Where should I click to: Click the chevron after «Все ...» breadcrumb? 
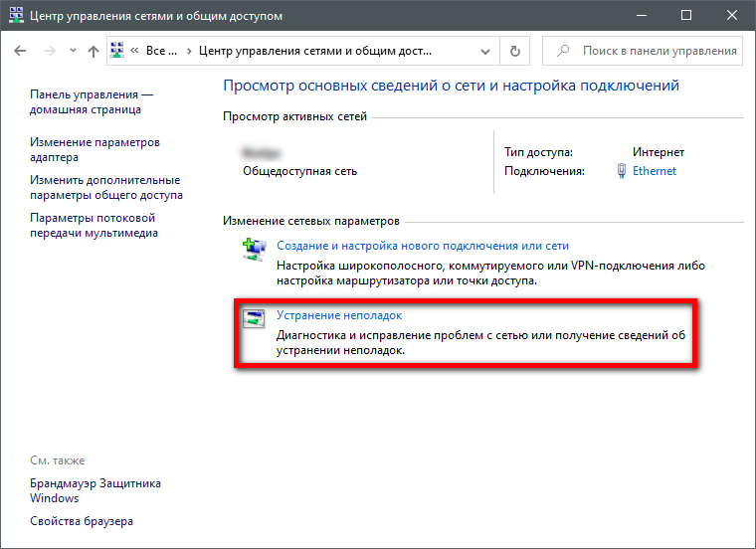point(189,51)
